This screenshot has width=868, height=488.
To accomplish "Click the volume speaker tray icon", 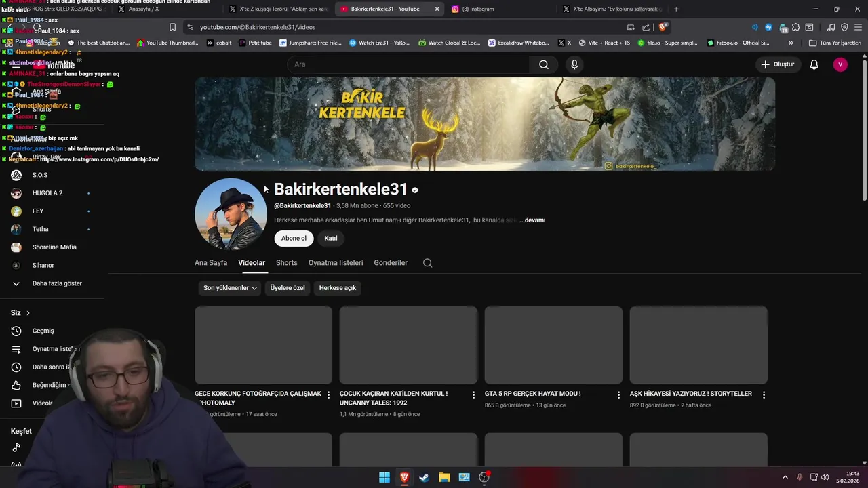I will [x=825, y=477].
